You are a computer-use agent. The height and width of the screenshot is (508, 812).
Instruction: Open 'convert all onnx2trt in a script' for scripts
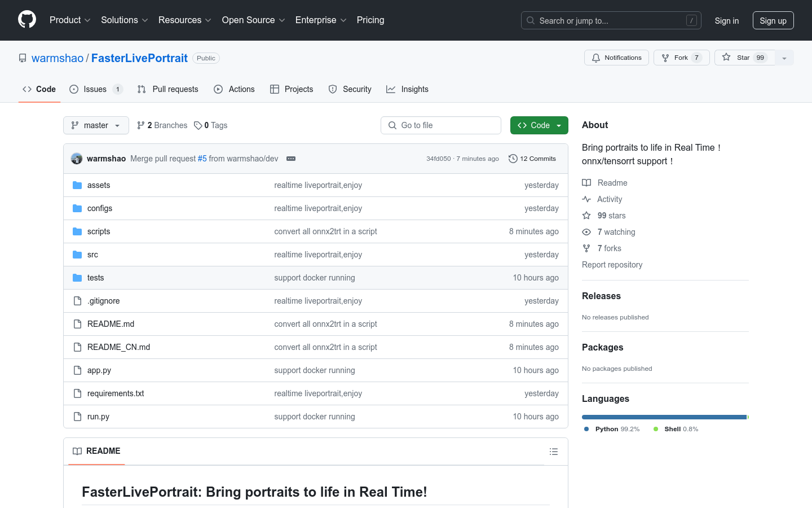coord(325,231)
